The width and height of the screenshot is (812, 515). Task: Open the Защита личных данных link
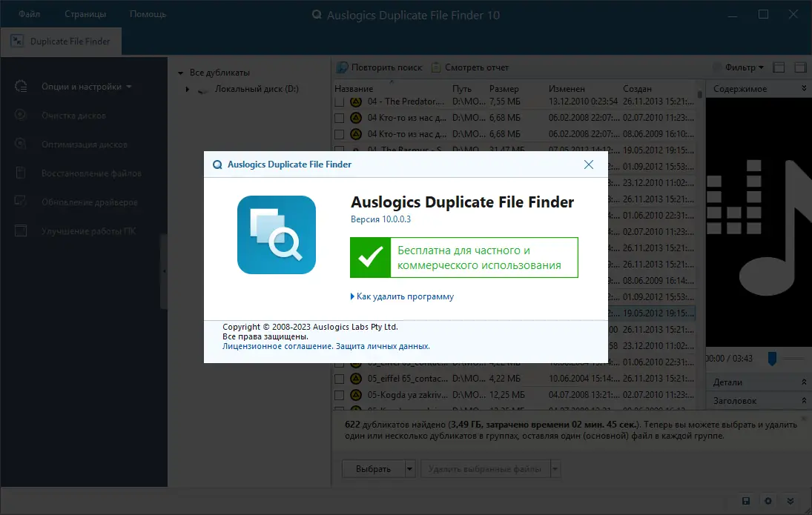(x=383, y=346)
